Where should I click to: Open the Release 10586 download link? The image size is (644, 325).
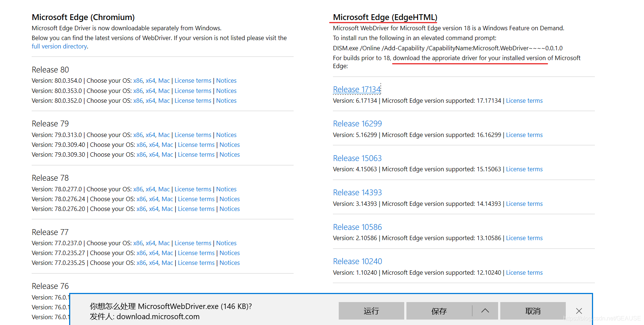(357, 227)
